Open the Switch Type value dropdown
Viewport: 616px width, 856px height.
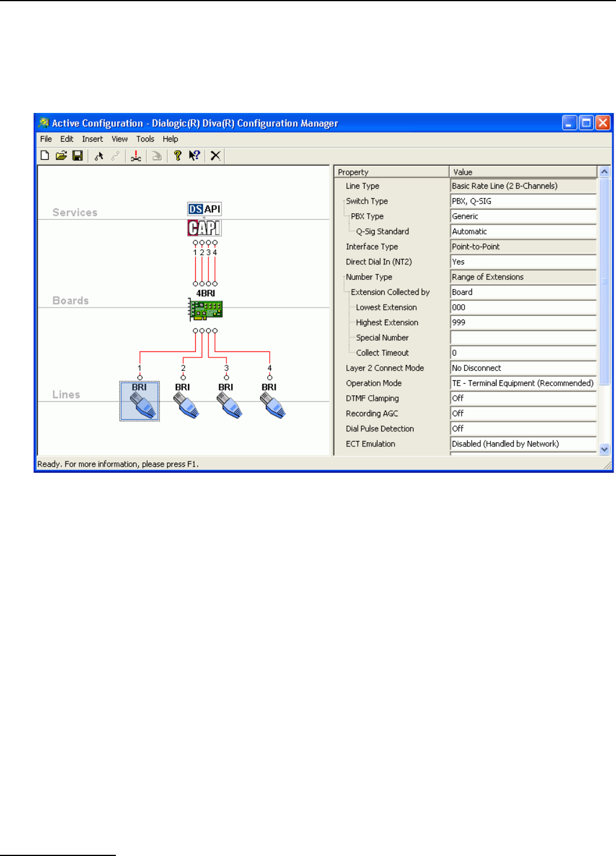(524, 201)
